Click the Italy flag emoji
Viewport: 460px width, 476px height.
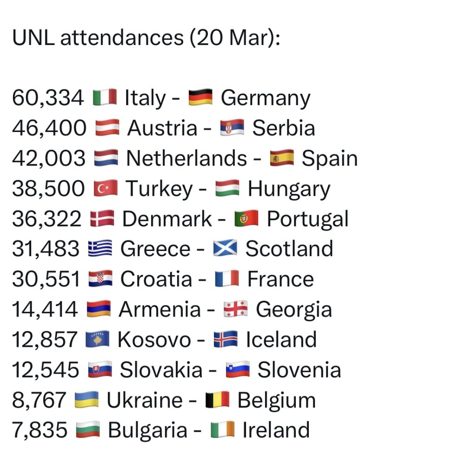click(105, 98)
